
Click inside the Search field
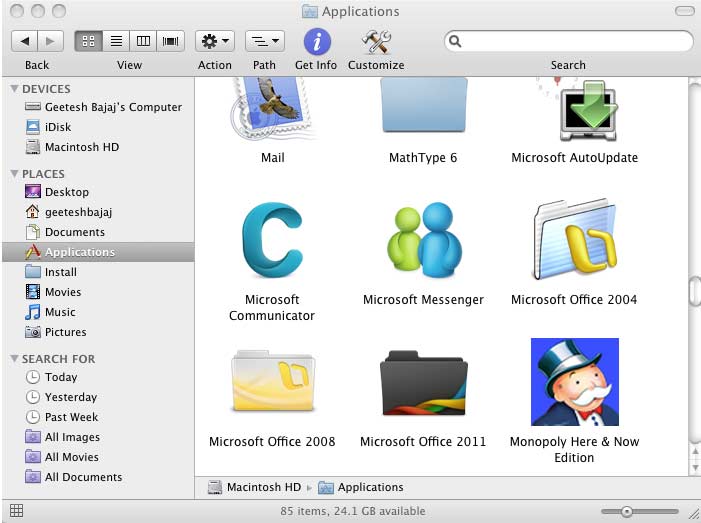pyautogui.click(x=569, y=41)
